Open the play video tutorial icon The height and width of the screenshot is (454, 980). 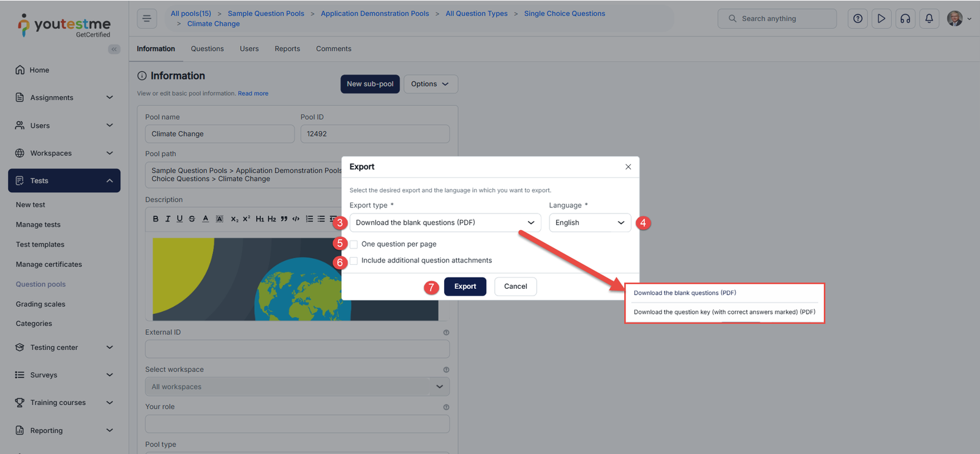point(881,18)
